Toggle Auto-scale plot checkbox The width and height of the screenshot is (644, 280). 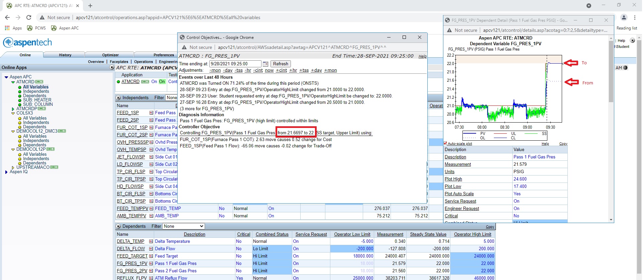[x=445, y=143]
